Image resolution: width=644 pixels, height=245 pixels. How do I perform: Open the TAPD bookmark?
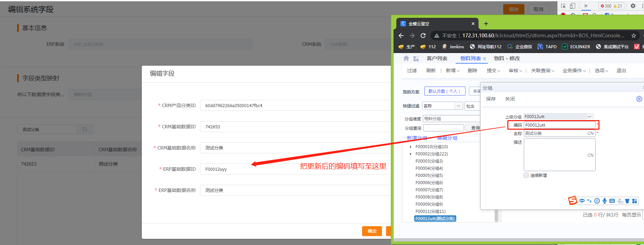tap(547, 47)
